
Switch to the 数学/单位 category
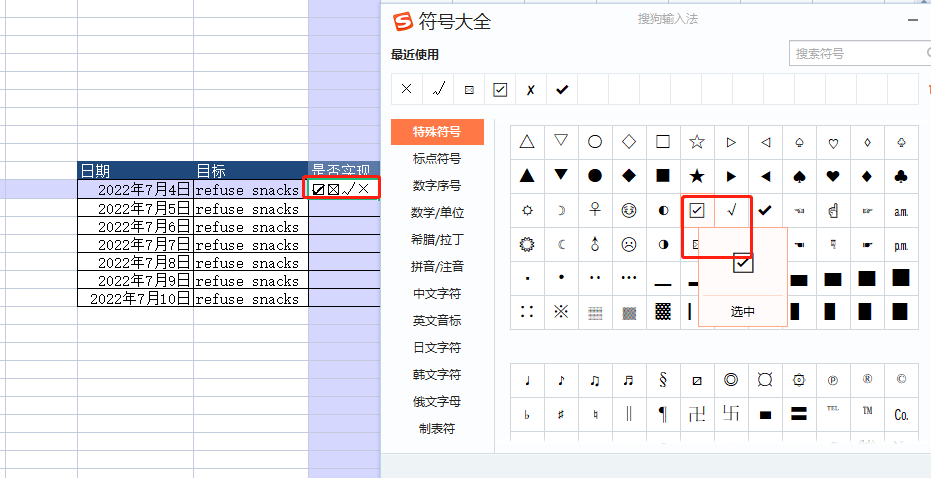437,212
